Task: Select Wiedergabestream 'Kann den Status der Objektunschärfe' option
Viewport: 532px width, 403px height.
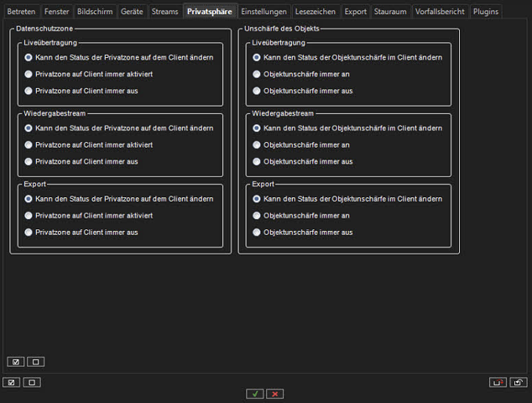Action: tap(347, 128)
